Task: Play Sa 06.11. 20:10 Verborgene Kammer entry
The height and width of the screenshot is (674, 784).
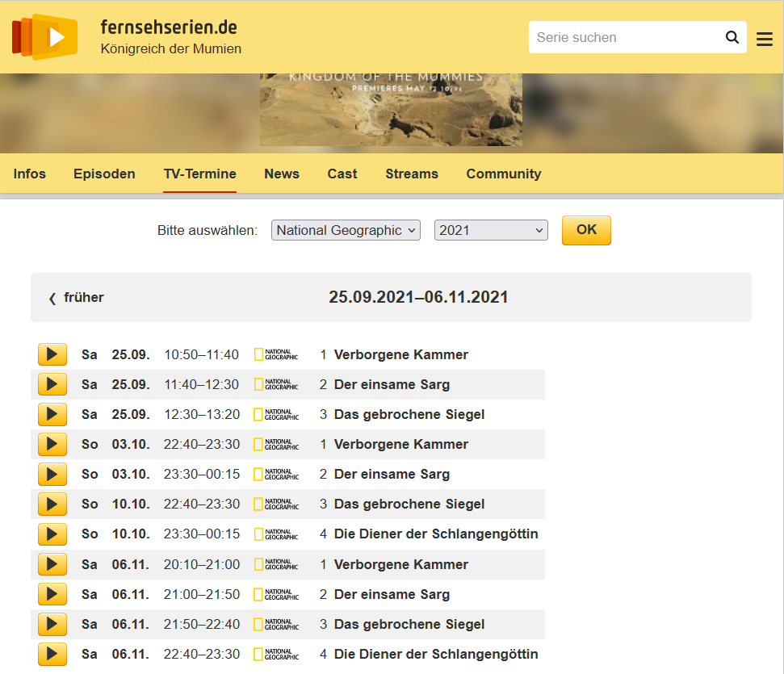Action: [52, 564]
